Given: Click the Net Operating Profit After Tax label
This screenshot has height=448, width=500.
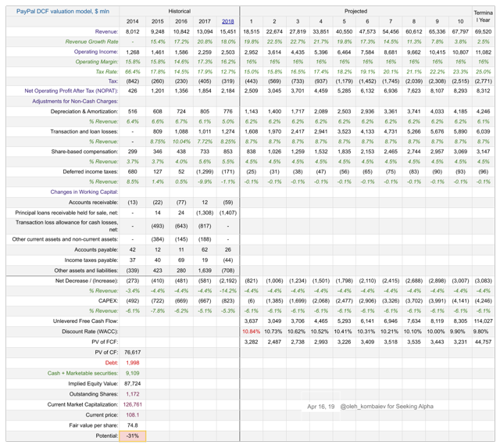Looking at the screenshot, I should click(71, 91).
